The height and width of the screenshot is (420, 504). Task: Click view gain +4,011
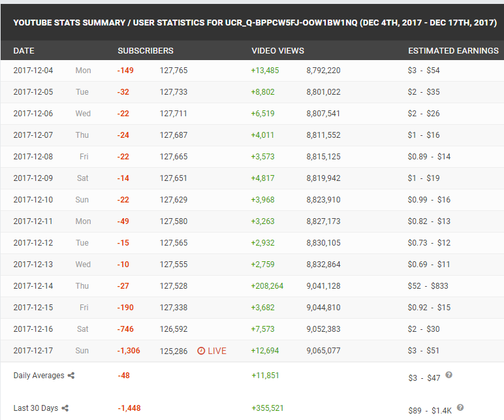[262, 135]
